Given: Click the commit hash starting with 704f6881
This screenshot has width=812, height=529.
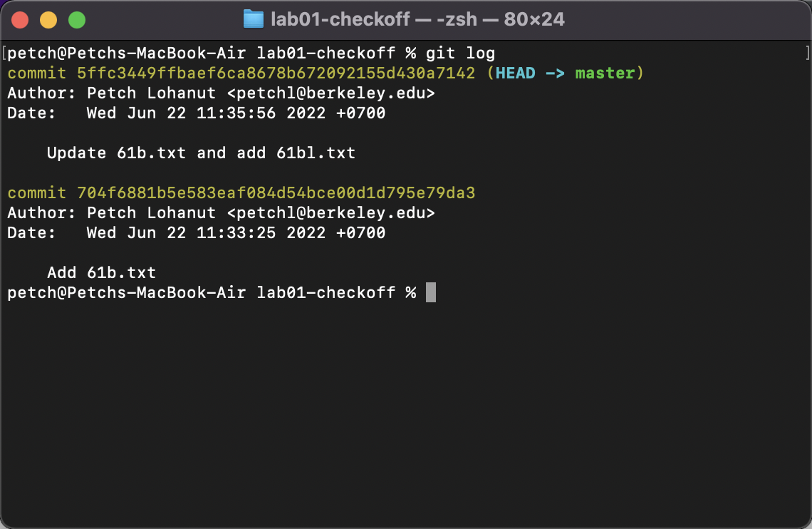Looking at the screenshot, I should coord(276,192).
